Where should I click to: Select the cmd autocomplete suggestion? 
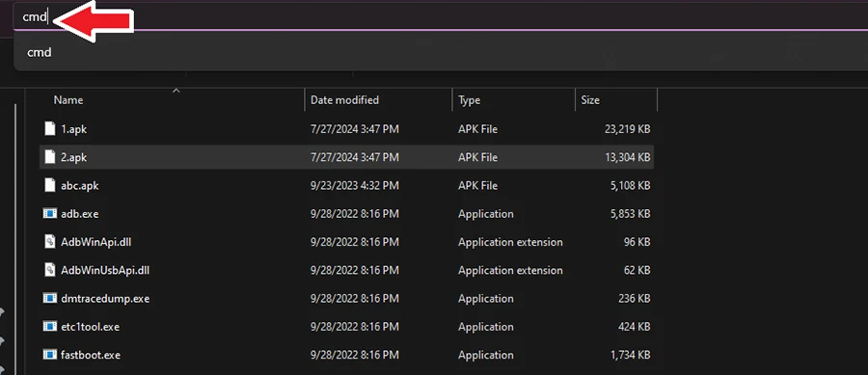441,53
